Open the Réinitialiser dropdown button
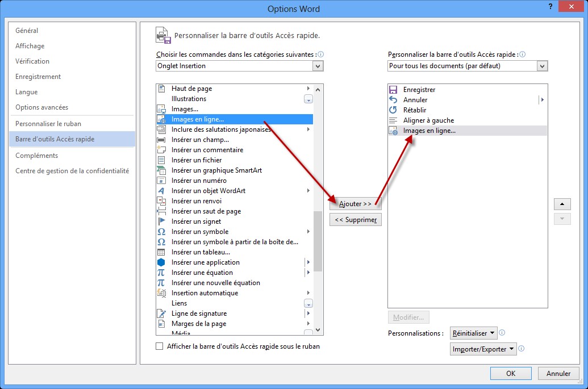 (473, 333)
